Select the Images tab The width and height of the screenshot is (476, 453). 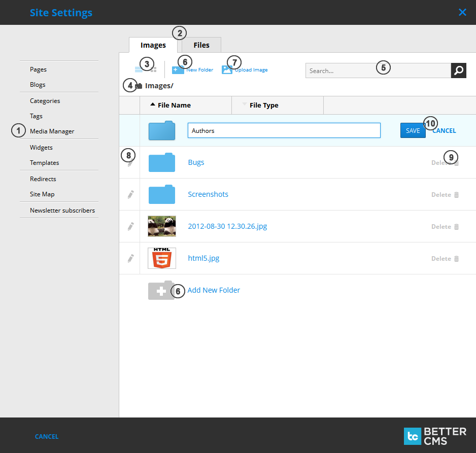(x=153, y=45)
